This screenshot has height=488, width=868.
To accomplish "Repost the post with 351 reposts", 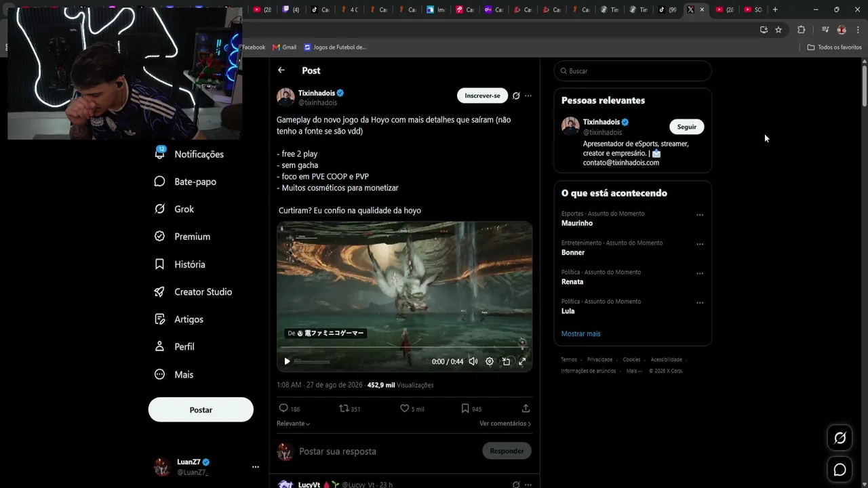I will click(344, 408).
